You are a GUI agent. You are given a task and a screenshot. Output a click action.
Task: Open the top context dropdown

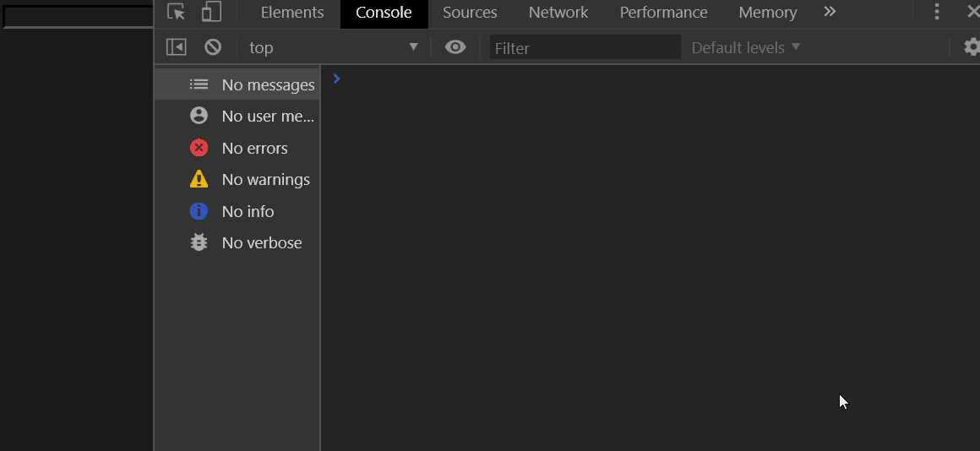334,47
